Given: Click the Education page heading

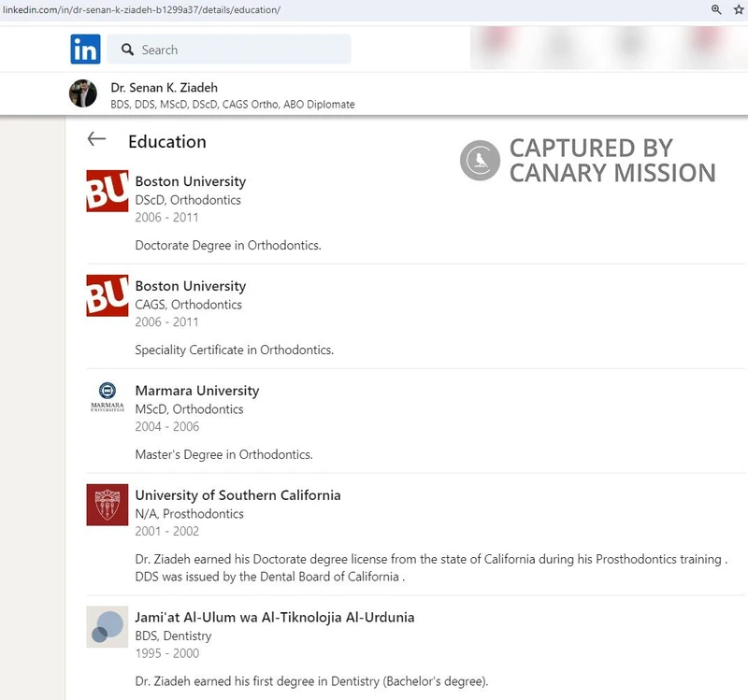Looking at the screenshot, I should point(167,141).
